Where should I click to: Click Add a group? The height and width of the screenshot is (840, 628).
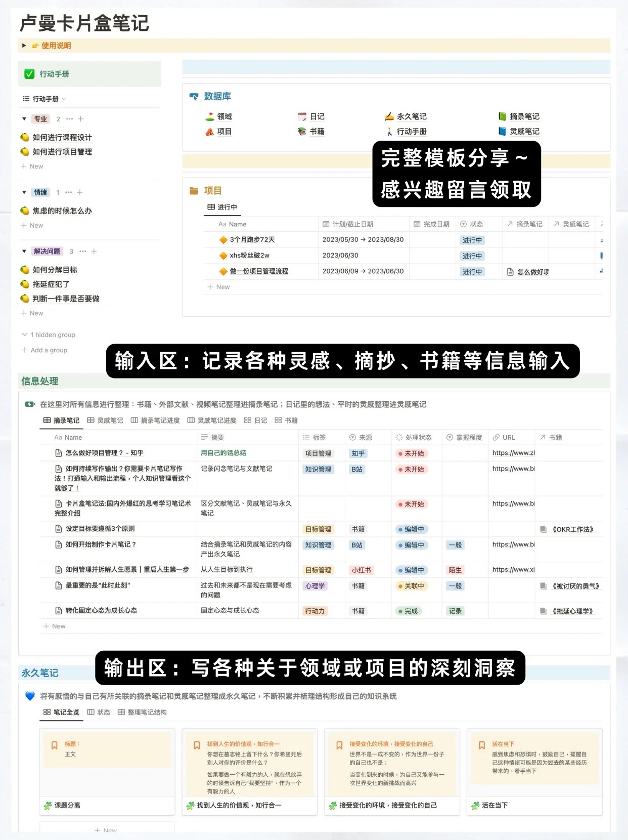click(45, 350)
